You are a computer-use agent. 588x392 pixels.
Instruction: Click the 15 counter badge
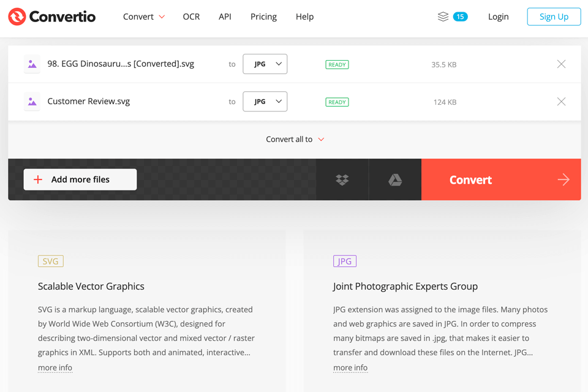(x=460, y=17)
